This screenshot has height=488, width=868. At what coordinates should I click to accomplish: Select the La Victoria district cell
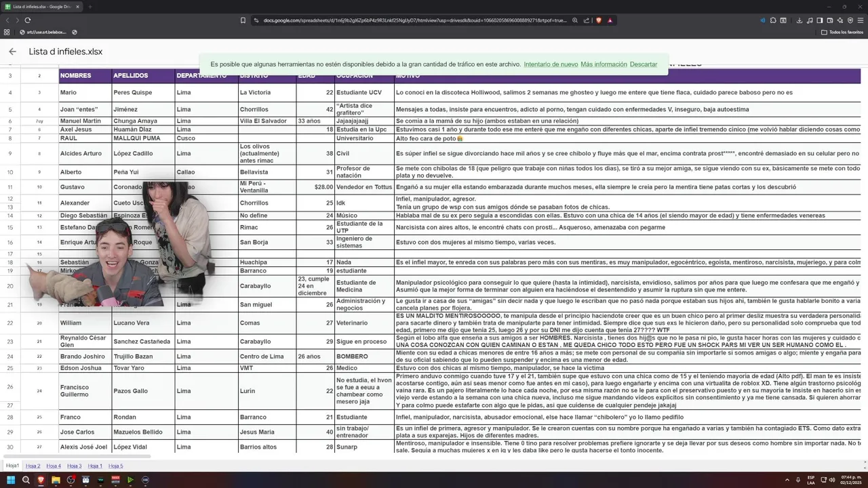click(267, 92)
